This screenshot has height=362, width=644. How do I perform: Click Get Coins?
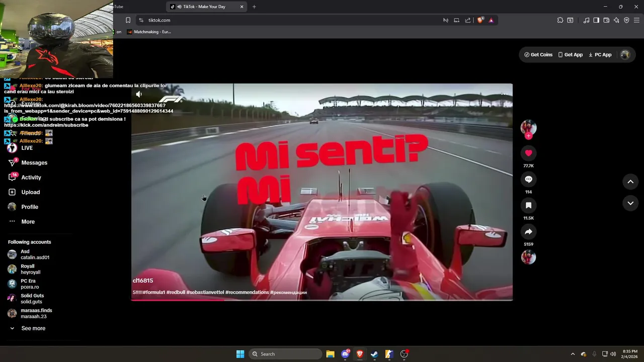(x=538, y=55)
